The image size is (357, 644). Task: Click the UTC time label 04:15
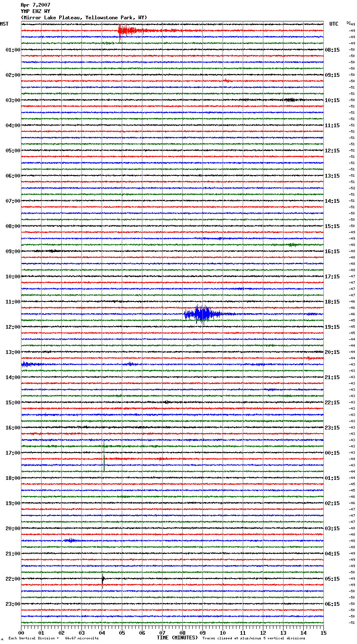pos(332,554)
